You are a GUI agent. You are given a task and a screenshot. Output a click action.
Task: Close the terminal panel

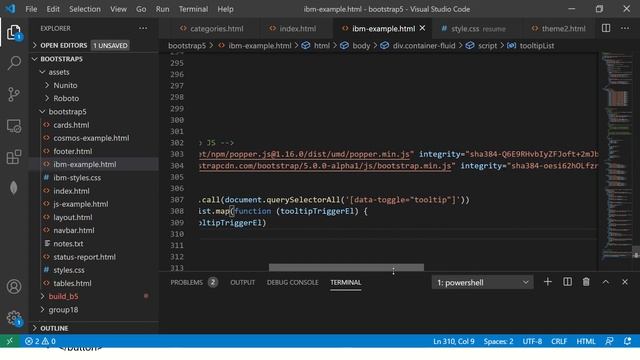click(625, 282)
